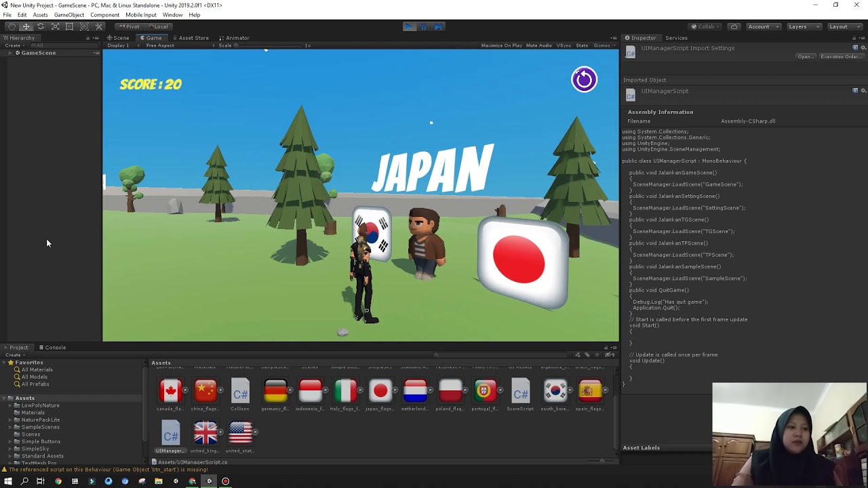Viewport: 868px width, 488px height.
Task: Switch to the Asset Store tab
Action: pyautogui.click(x=191, y=38)
